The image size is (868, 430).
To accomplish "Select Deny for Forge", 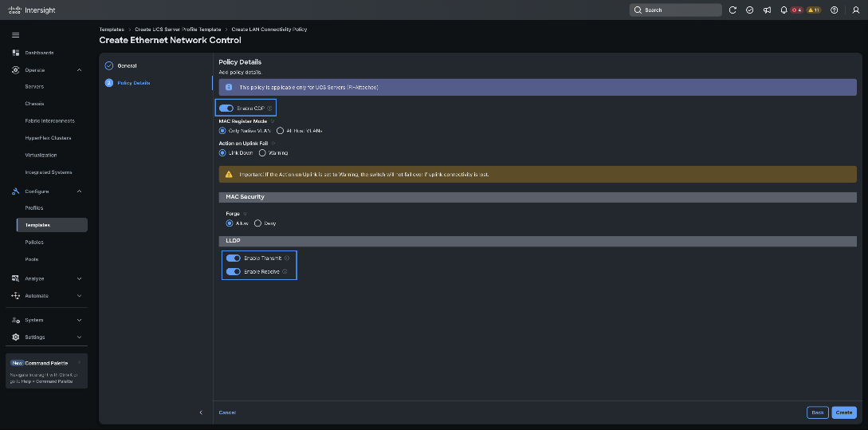I will 258,223.
